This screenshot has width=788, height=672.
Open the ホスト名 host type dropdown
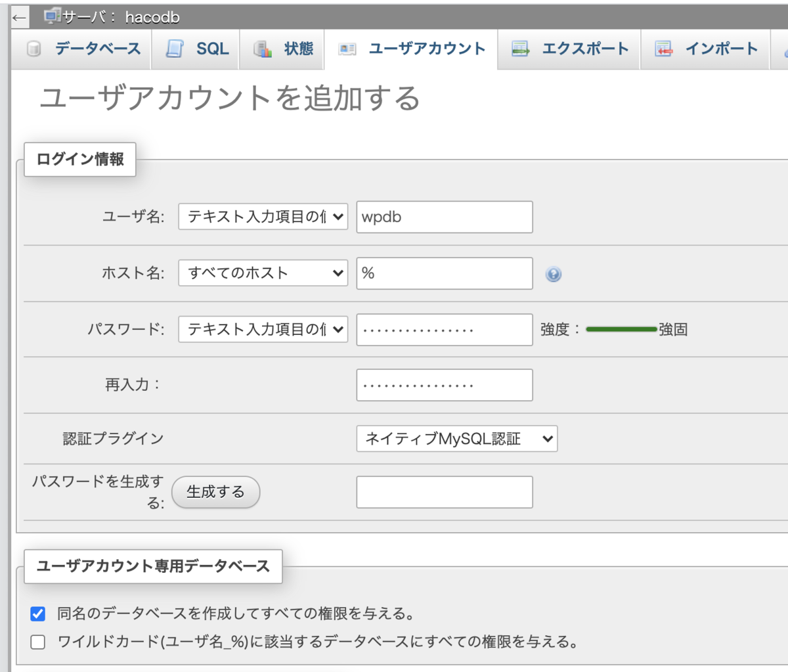click(x=263, y=273)
